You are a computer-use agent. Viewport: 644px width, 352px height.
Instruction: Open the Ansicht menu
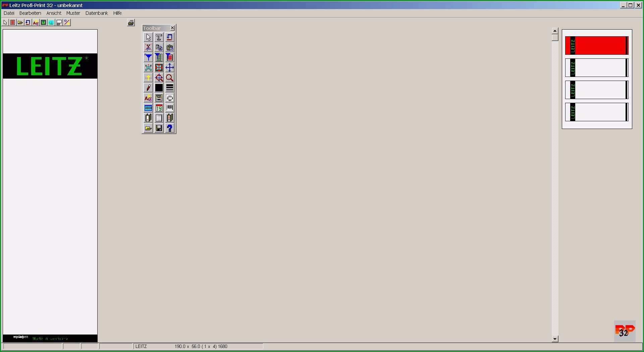[x=54, y=13]
